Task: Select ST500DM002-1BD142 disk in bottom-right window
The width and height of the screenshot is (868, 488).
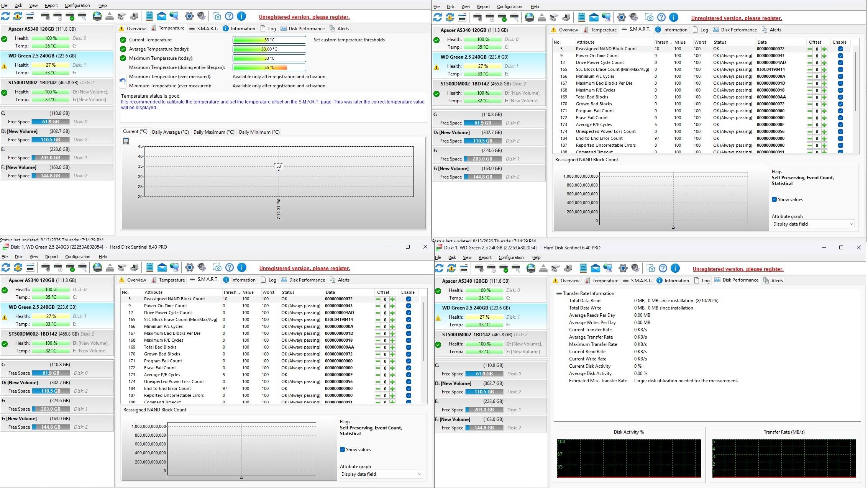Action: [491, 343]
